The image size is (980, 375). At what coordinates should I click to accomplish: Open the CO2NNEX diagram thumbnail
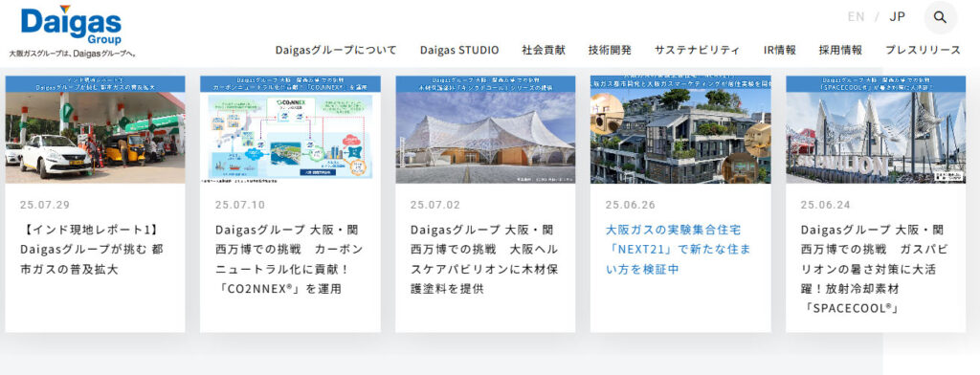pyautogui.click(x=290, y=129)
